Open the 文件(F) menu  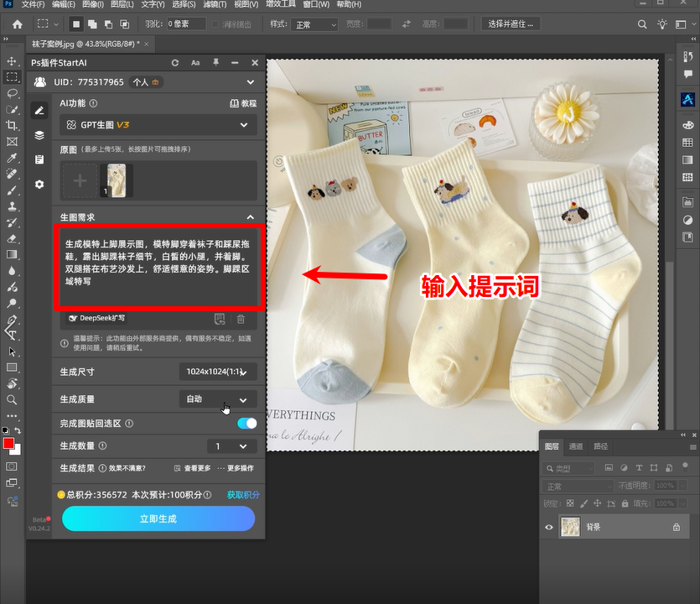pyautogui.click(x=33, y=4)
